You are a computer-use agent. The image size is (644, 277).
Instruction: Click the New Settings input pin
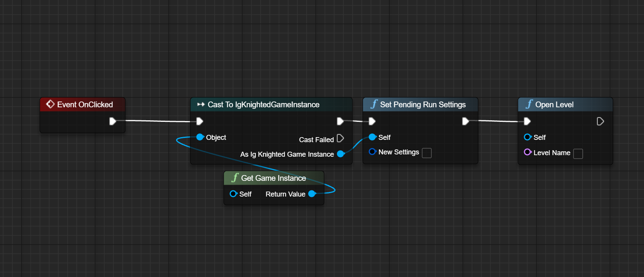[x=372, y=152]
